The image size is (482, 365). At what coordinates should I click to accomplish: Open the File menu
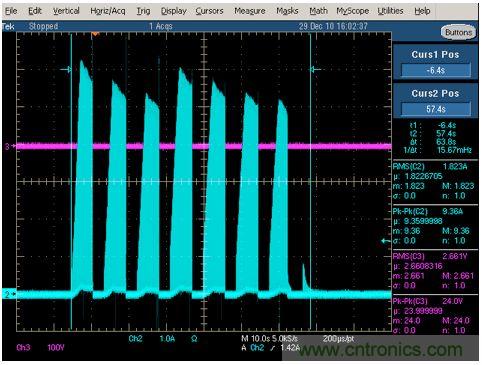point(11,11)
